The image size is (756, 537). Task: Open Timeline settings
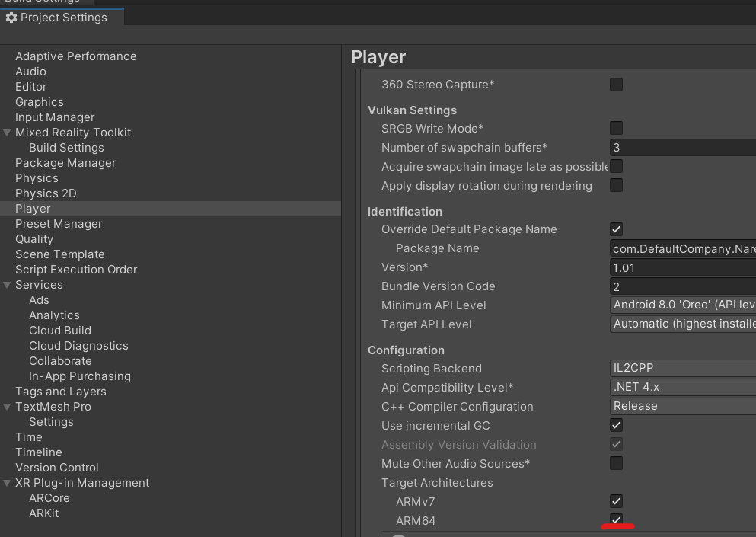pos(39,452)
